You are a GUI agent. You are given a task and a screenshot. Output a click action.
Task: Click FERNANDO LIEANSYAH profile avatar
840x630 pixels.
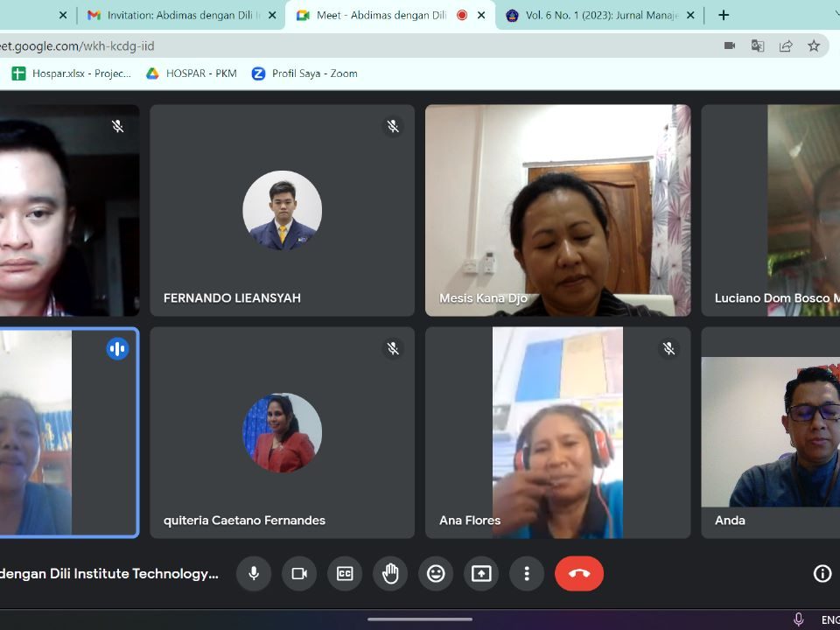(x=283, y=211)
